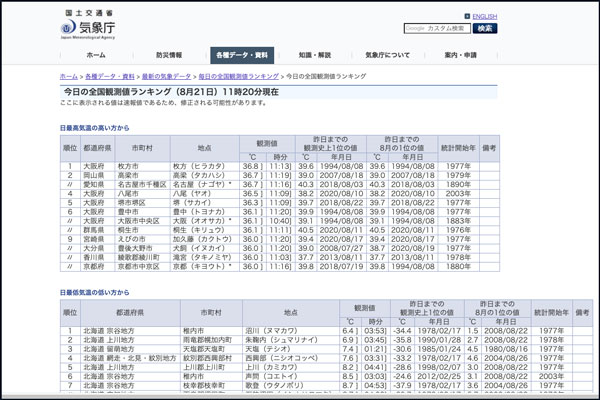
Task: Go to the 知識・解説 navigation tab
Action: click(314, 55)
